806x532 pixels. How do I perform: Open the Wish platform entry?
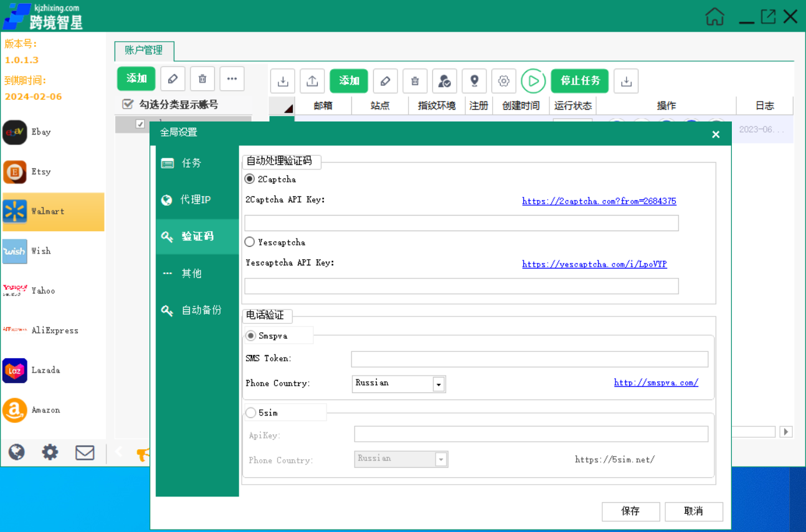click(x=53, y=251)
